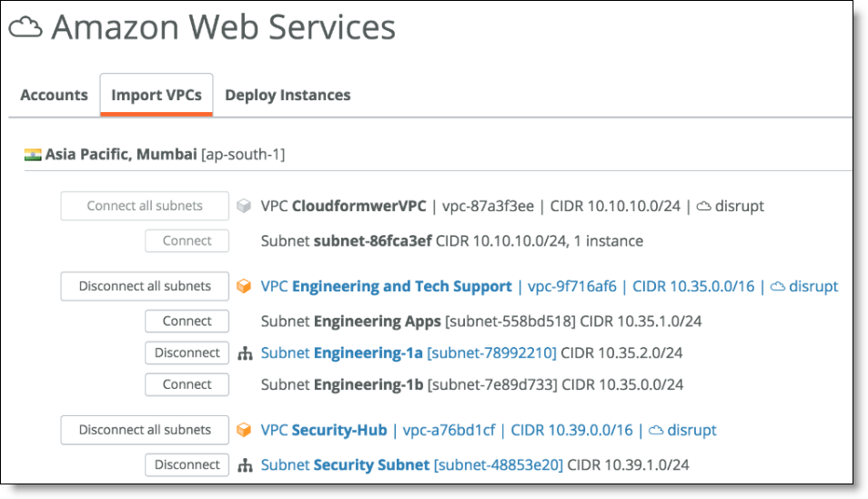This screenshot has height=499, width=868.
Task: Click VPC CloudformwerVPC name text
Action: tap(344, 206)
